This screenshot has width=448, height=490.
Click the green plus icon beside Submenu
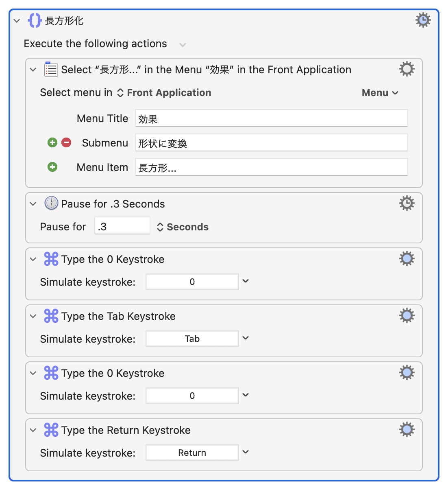coord(52,142)
